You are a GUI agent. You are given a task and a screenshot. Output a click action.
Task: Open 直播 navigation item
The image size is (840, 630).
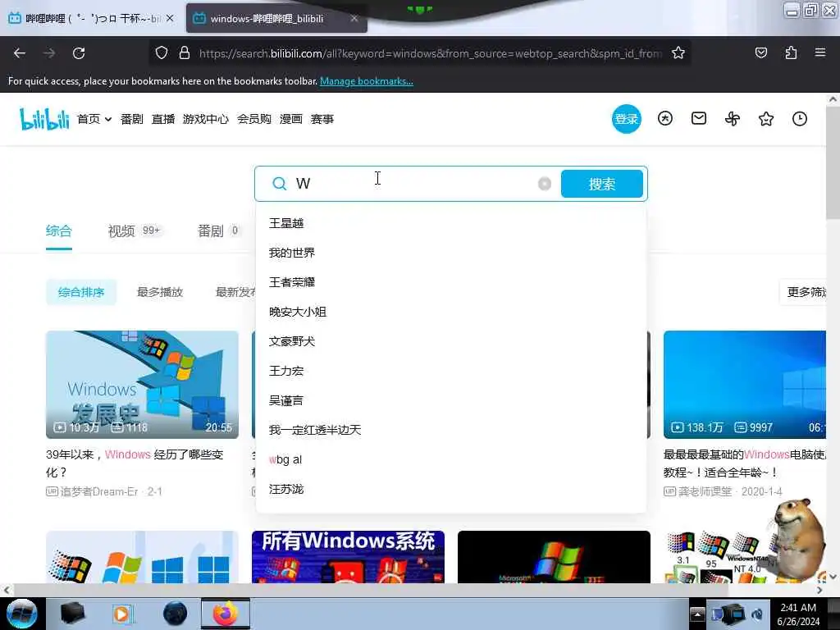click(x=163, y=119)
